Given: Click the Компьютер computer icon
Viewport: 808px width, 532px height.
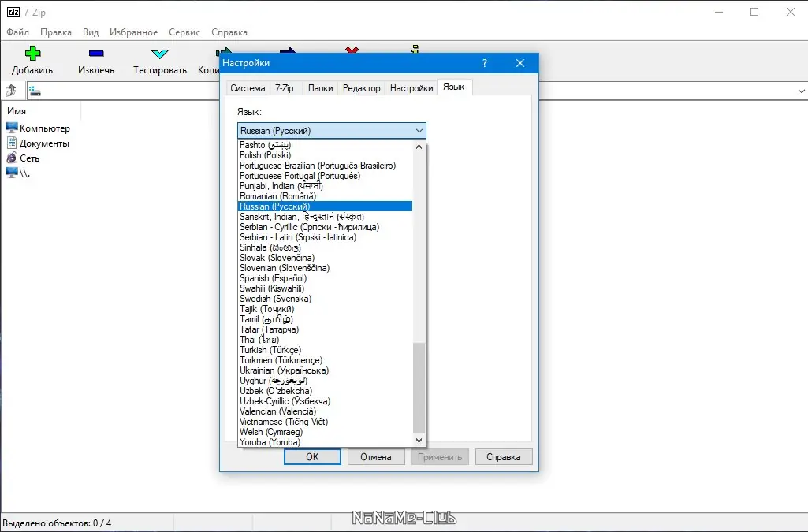Looking at the screenshot, I should [x=11, y=128].
